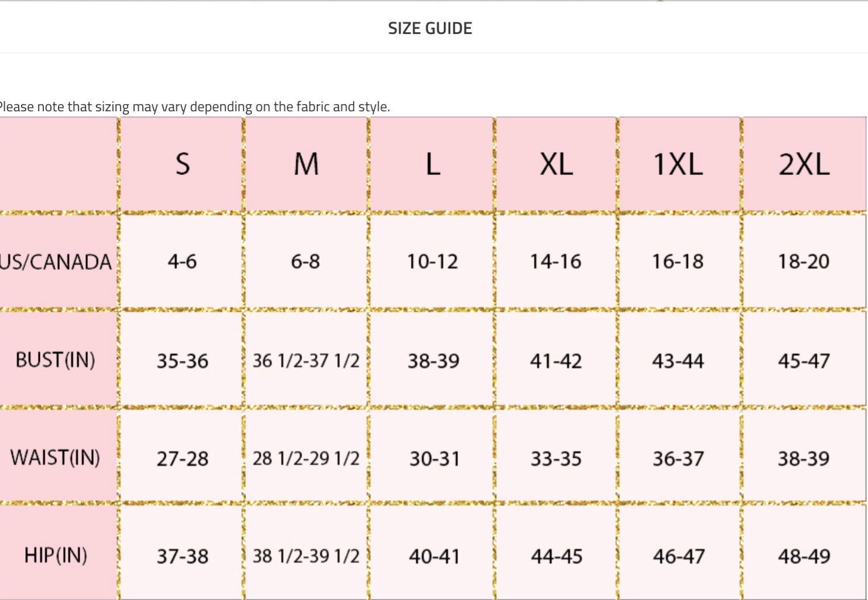Click the BUST(IN) row label
Image resolution: width=868 pixels, height=600 pixels.
(56, 359)
